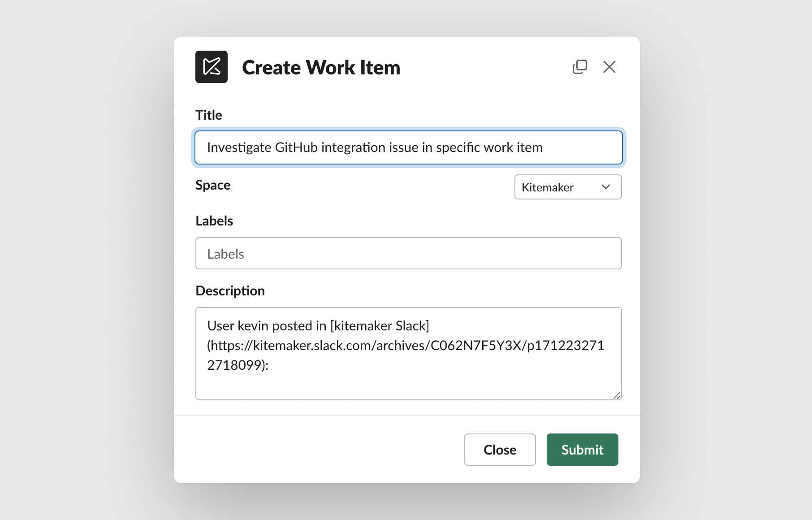Select the kitemaker Slack bracketed text

click(380, 325)
